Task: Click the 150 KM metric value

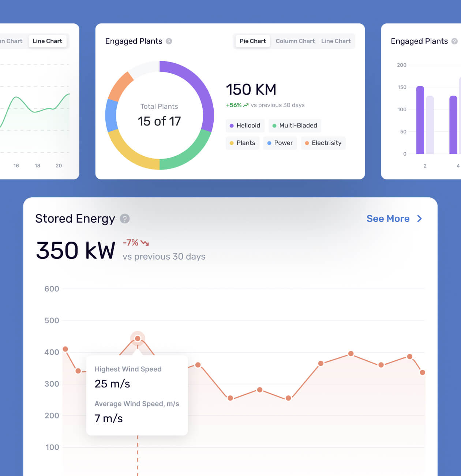Action: (x=251, y=89)
